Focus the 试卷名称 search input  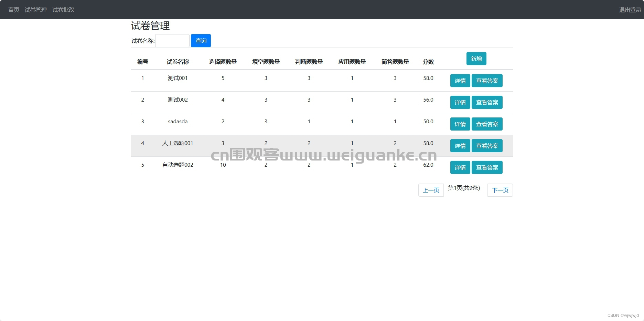tap(172, 41)
